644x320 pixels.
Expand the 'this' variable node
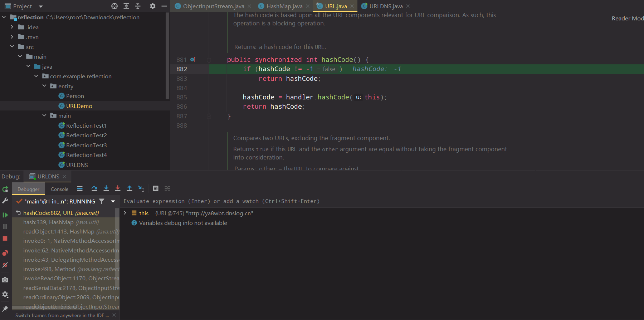(125, 213)
